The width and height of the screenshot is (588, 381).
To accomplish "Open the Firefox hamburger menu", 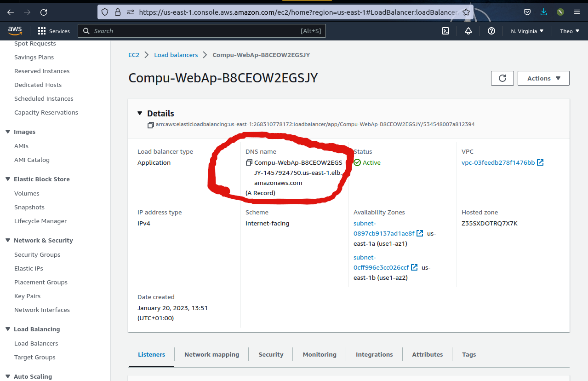I will 577,12.
